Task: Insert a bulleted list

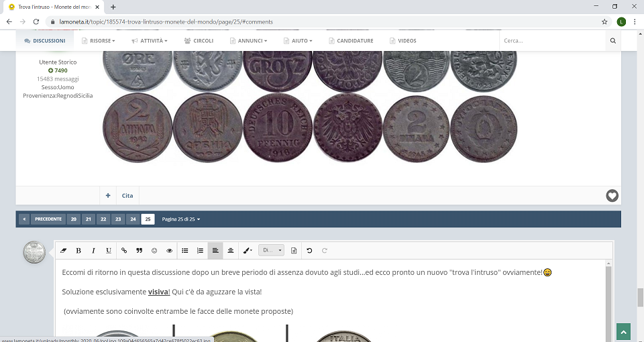Action: click(x=185, y=250)
